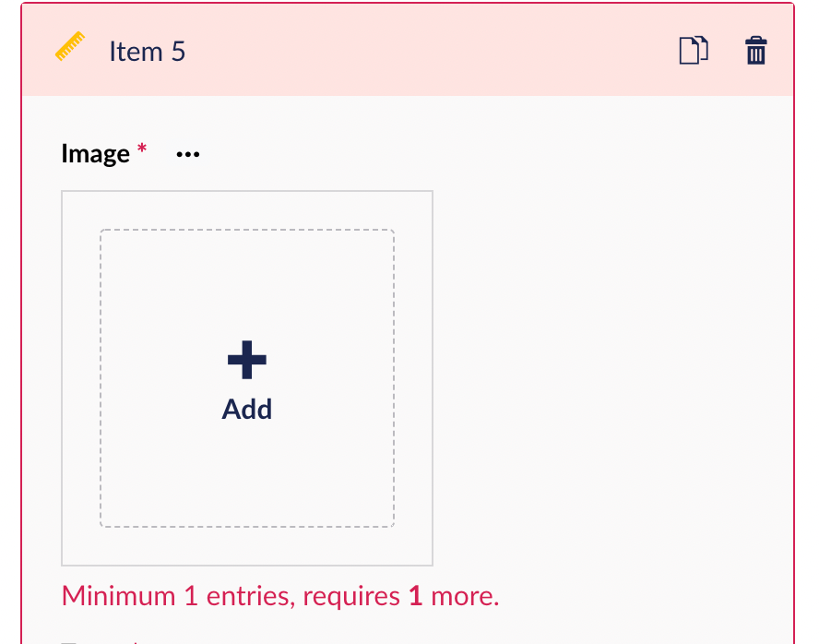Viewport: 819px width, 644px height.
Task: Click the plus icon to add an image
Action: click(247, 360)
